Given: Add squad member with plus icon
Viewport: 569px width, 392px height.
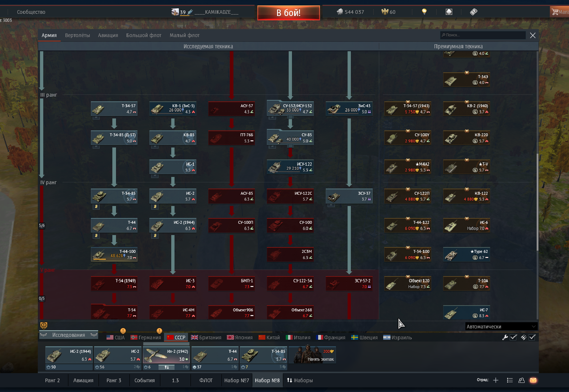Looking at the screenshot, I should [x=496, y=380].
